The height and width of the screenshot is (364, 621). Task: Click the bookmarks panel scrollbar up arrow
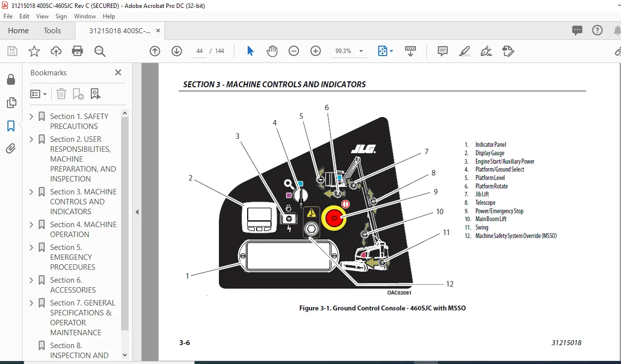[x=125, y=113]
